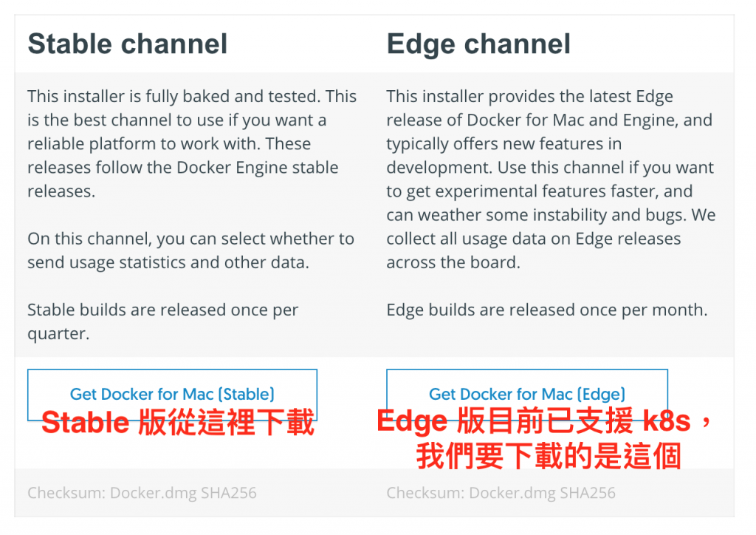
Task: Download via Get Docker for Mac (Edge)
Action: [x=527, y=395]
